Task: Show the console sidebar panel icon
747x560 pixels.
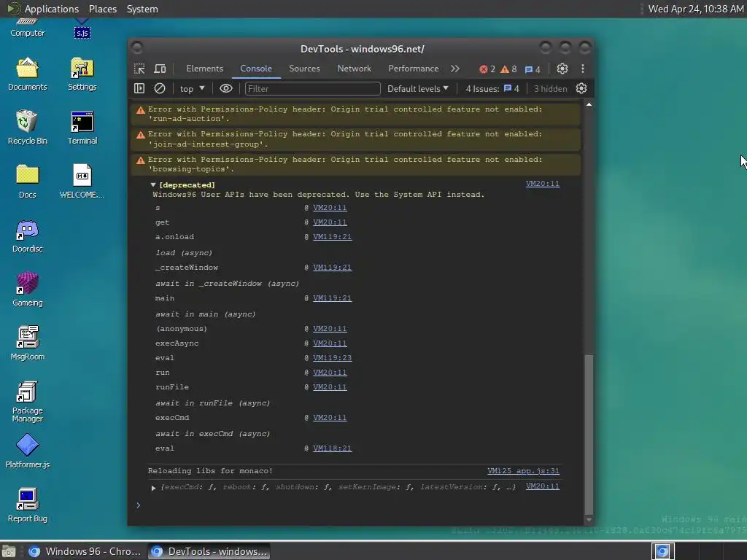Action: pyautogui.click(x=139, y=88)
